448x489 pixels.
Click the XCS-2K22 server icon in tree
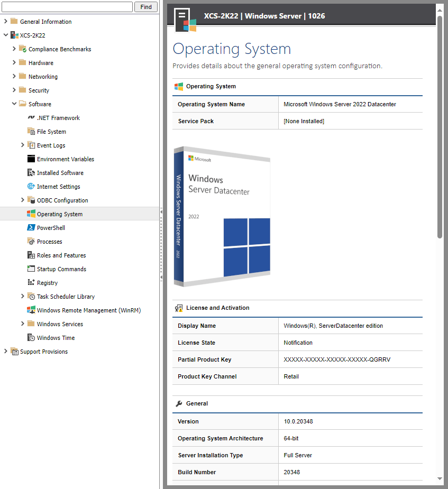click(x=14, y=35)
